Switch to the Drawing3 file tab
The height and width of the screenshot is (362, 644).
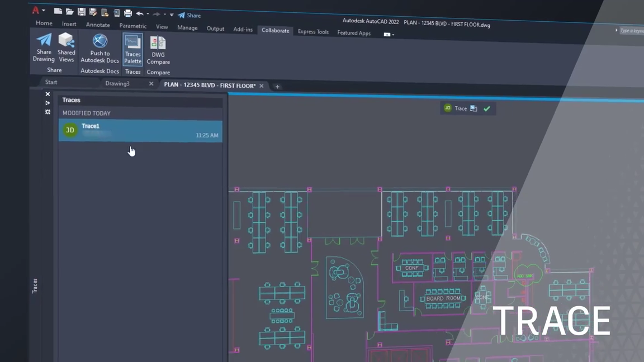(x=117, y=83)
